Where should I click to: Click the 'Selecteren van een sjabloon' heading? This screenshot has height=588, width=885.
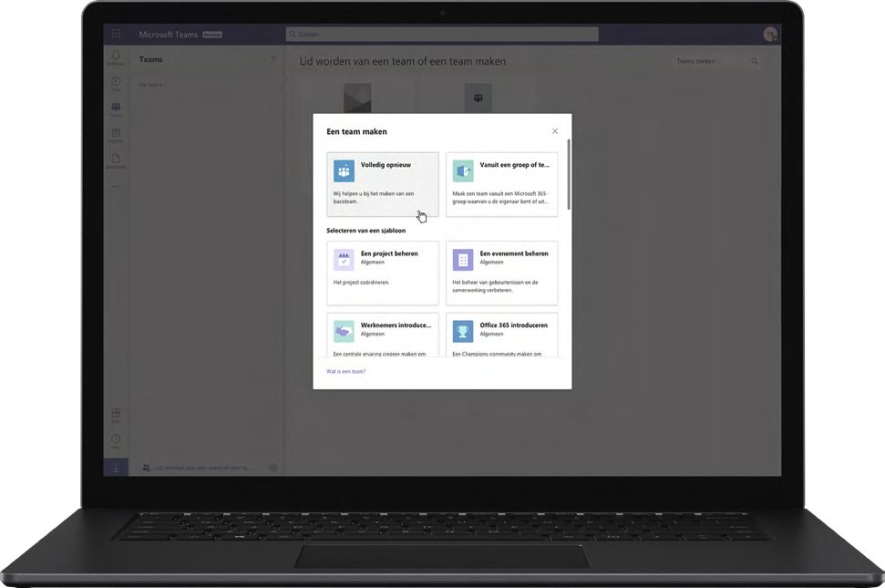click(365, 231)
